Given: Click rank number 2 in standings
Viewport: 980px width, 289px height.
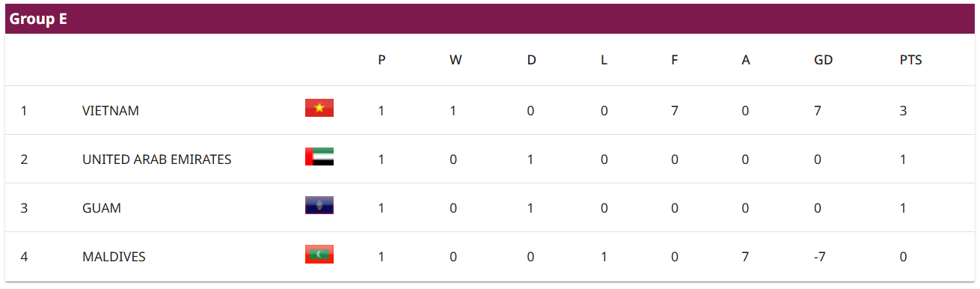Looking at the screenshot, I should 24,159.
